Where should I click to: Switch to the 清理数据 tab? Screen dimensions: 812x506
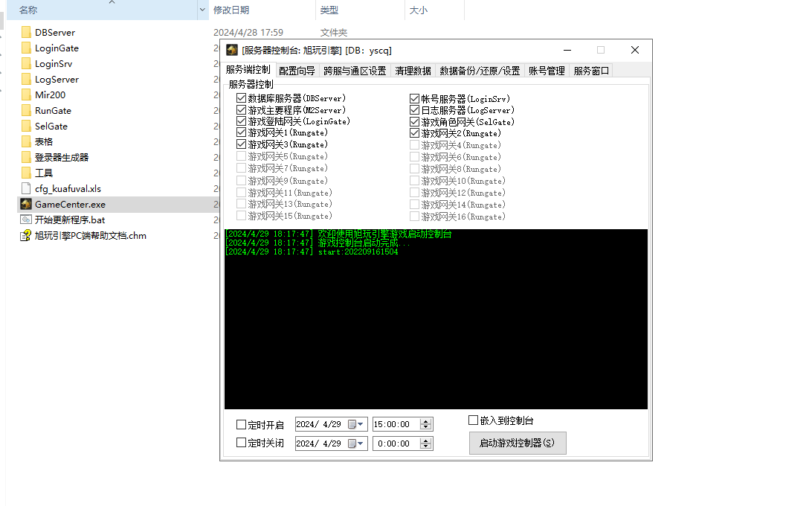pos(413,71)
